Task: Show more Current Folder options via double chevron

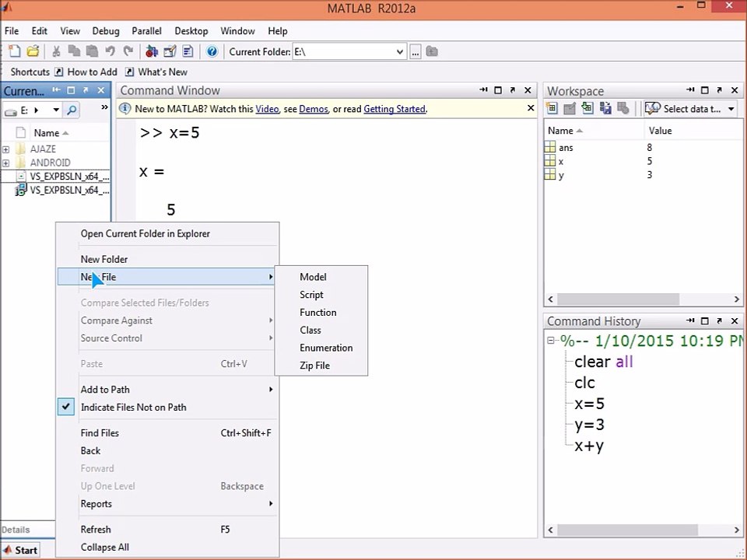Action: pos(104,107)
